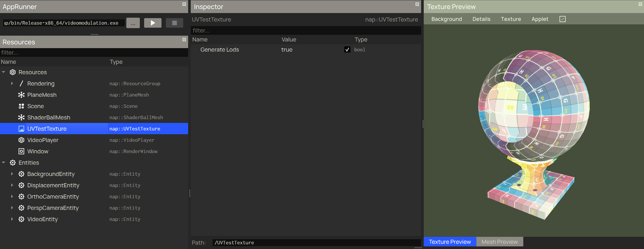Click the VideoPlayer icon in Resources
The height and width of the screenshot is (249, 644).
[x=21, y=140]
